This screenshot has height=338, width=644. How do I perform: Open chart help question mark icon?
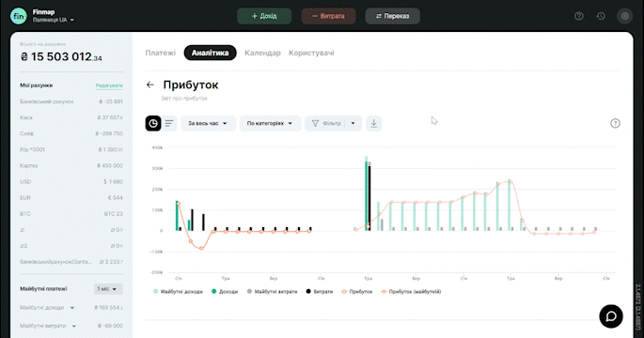[615, 123]
